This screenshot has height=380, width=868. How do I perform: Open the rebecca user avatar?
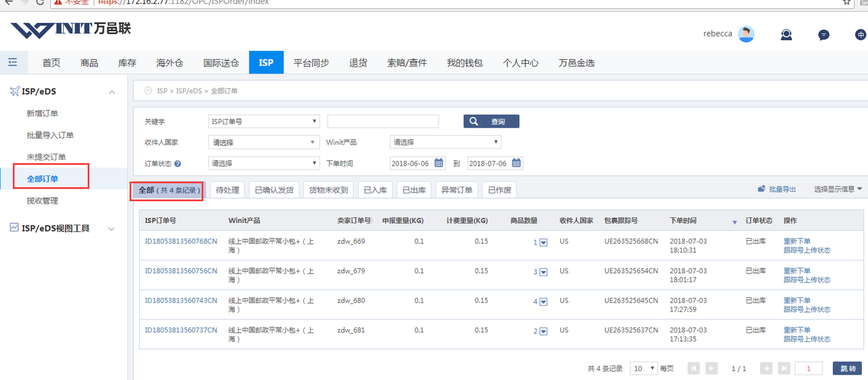(746, 35)
